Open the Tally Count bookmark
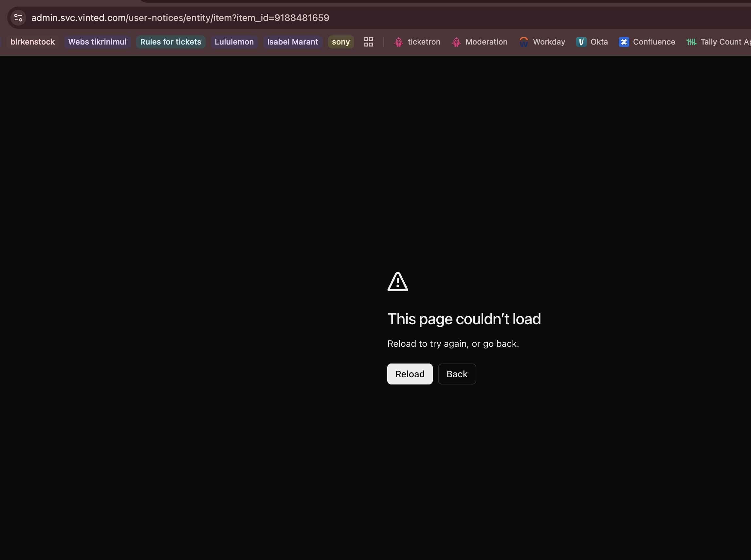The image size is (751, 560). pos(719,42)
